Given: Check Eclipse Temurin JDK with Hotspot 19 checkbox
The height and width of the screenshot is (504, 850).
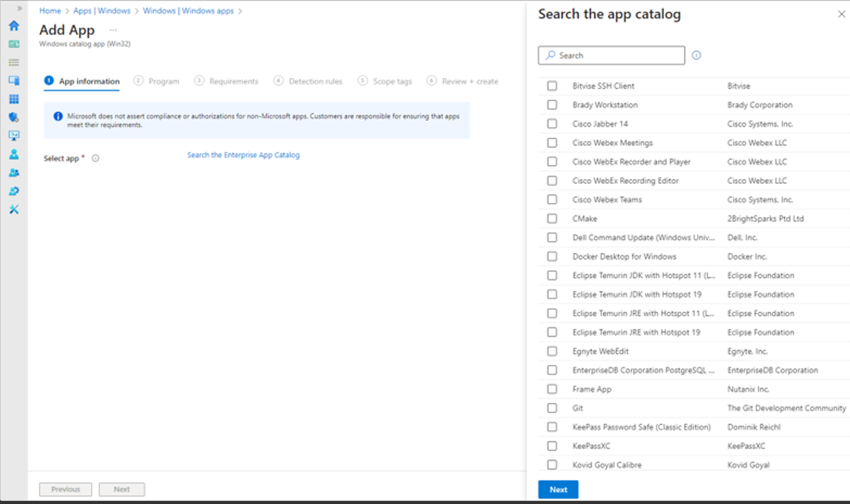Looking at the screenshot, I should pyautogui.click(x=552, y=294).
